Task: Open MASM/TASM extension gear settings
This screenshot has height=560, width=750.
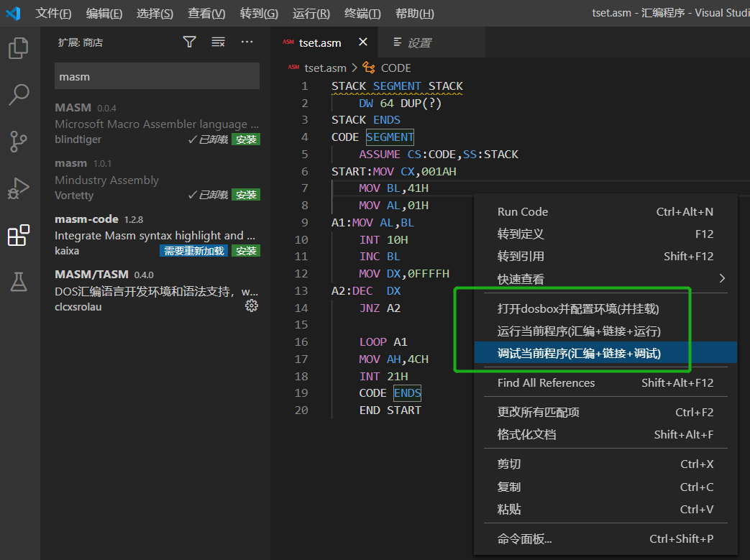Action: coord(252,306)
